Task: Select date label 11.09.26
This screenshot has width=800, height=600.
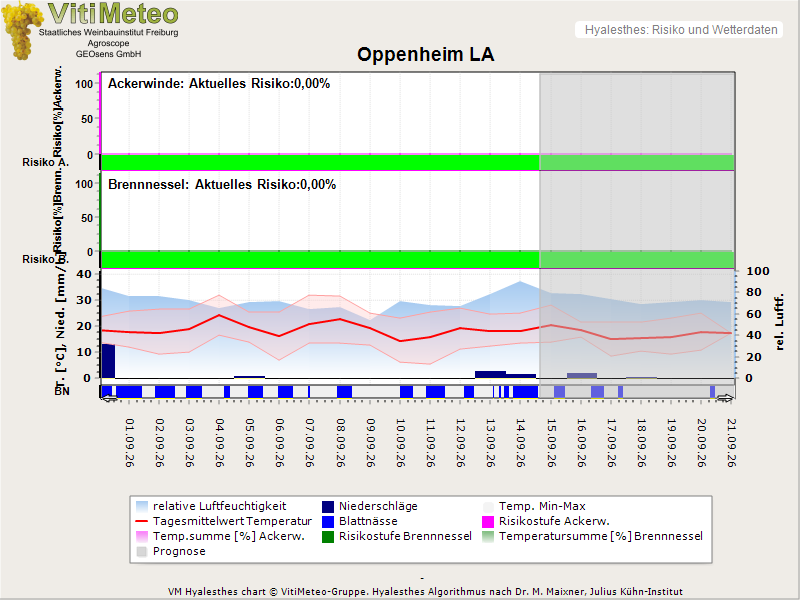Action: point(431,442)
